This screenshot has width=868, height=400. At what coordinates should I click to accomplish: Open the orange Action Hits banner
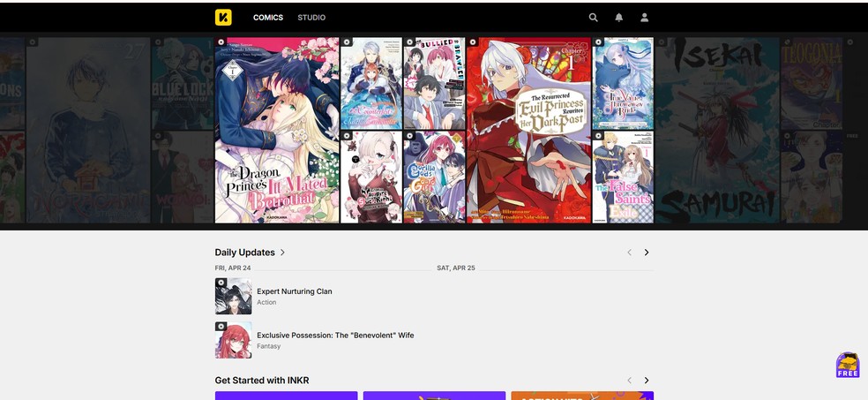[582, 396]
